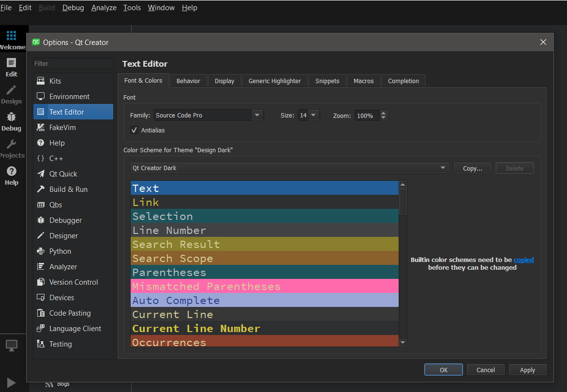Click the Filter search field
The width and height of the screenshot is (567, 392).
(73, 63)
